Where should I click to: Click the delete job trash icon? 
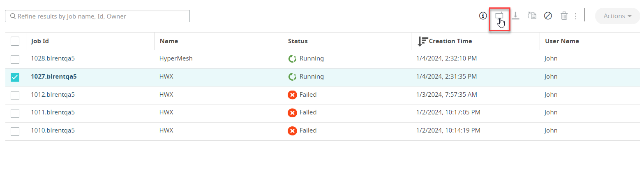tap(564, 16)
